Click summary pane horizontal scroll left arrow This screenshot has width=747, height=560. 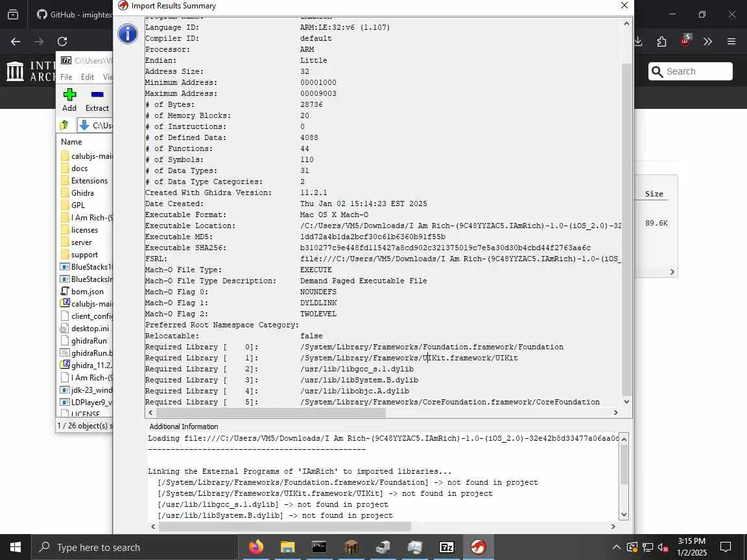150,412
